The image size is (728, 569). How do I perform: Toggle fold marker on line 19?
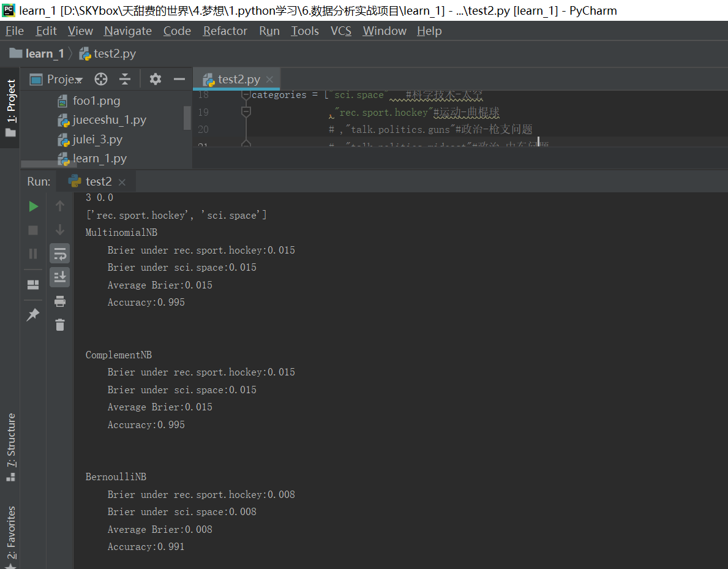click(x=246, y=112)
